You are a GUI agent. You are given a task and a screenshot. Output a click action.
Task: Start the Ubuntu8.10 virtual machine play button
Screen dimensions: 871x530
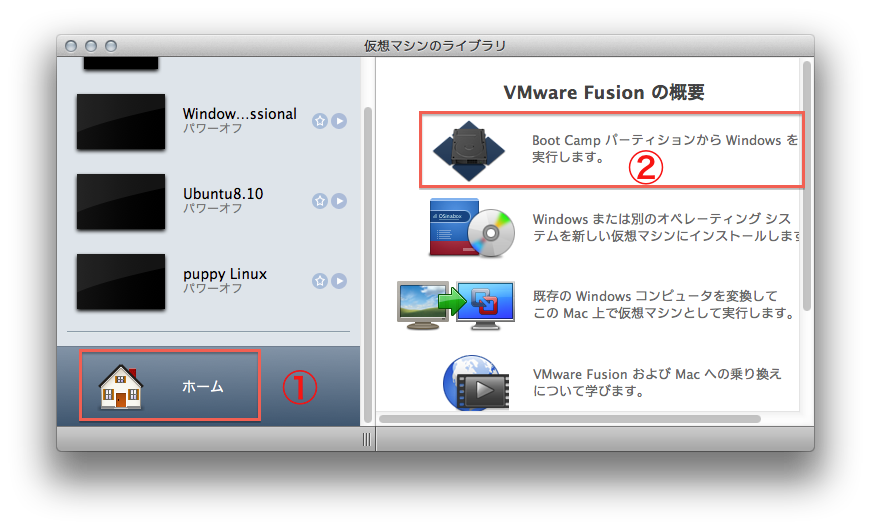pos(339,201)
